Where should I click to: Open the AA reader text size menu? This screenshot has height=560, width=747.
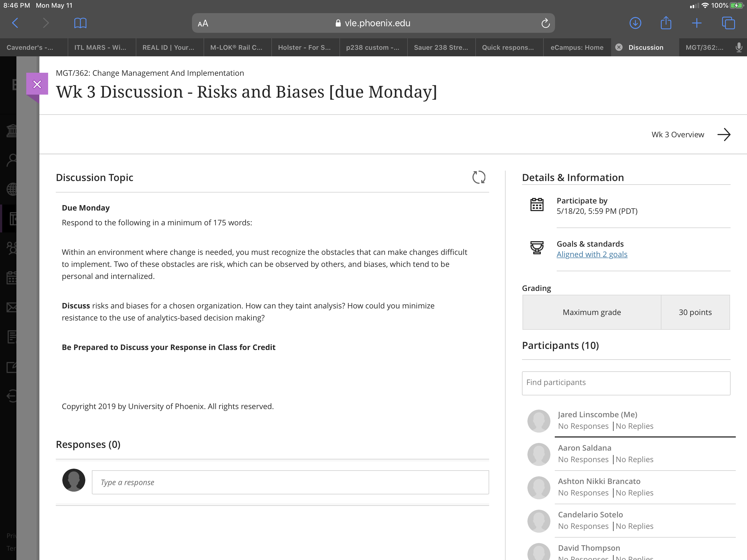click(x=203, y=23)
